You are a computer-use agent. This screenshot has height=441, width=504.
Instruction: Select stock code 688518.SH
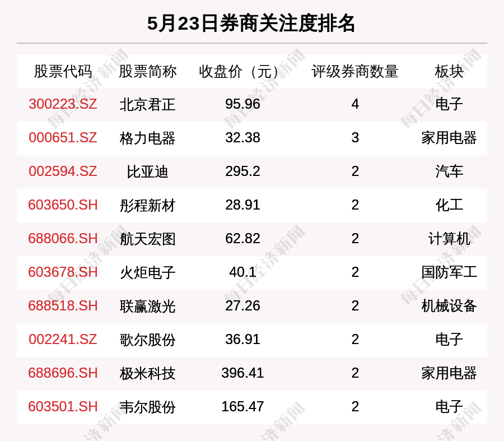coord(63,305)
